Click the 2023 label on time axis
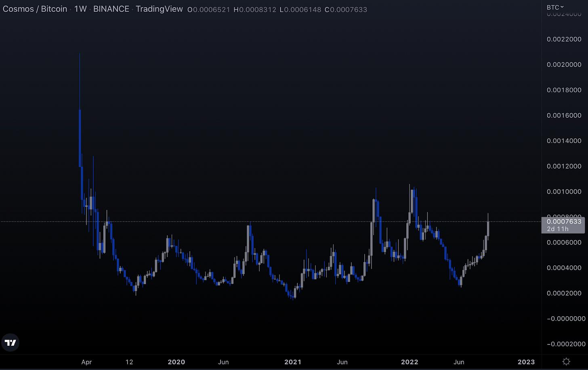 [x=526, y=362]
